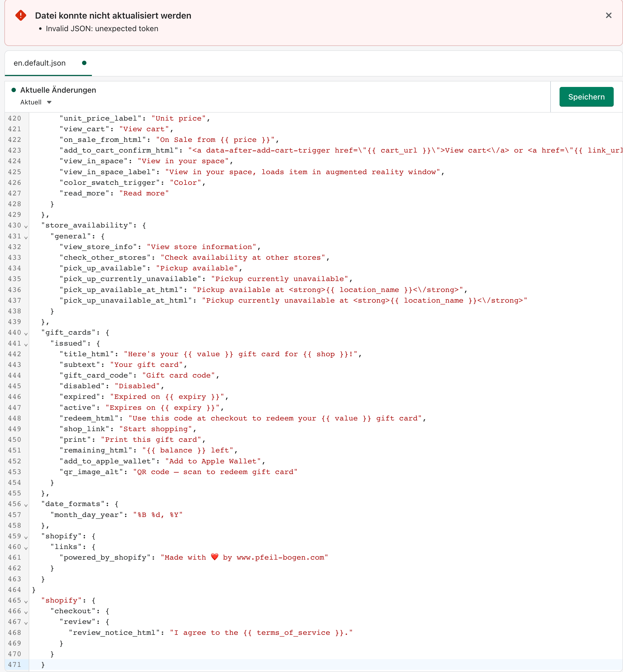
Task: Click the unsaved changes dot on tab
Action: click(x=84, y=63)
